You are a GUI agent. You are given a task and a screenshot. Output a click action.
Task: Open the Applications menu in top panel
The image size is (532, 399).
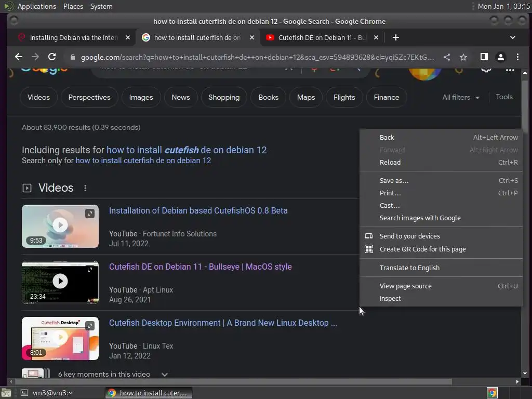pos(37,6)
